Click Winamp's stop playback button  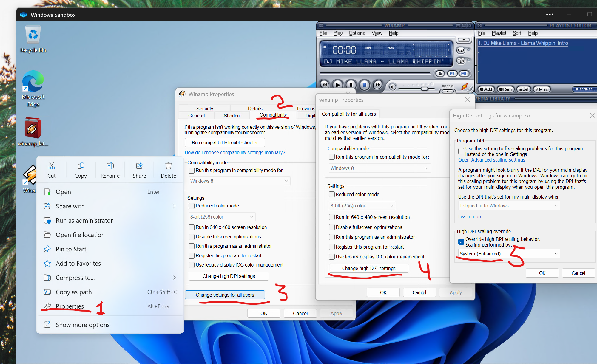pos(364,85)
